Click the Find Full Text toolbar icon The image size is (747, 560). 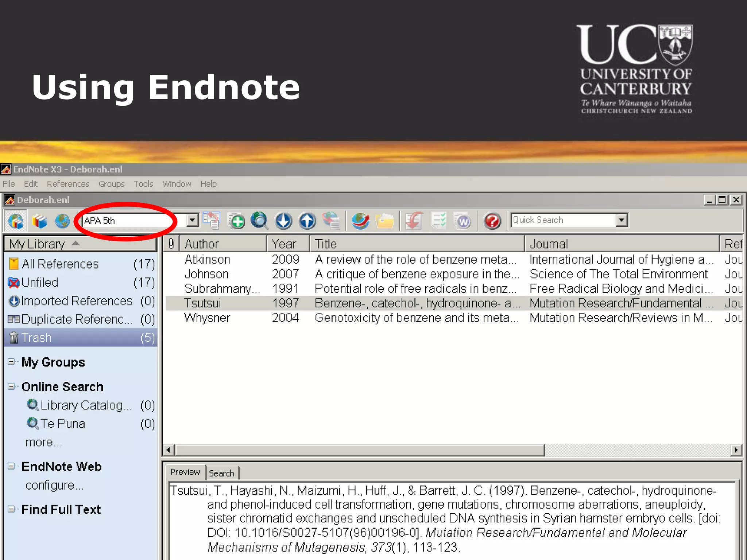pyautogui.click(x=331, y=221)
